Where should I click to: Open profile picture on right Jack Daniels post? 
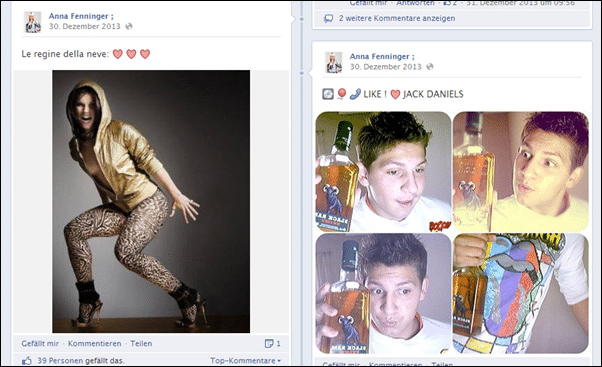click(334, 62)
